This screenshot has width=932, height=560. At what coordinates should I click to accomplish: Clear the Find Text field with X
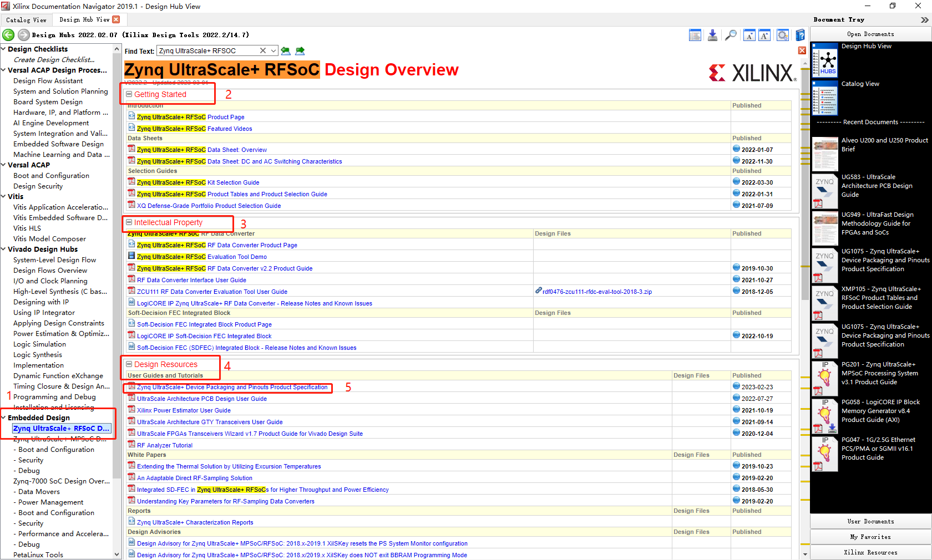(x=263, y=50)
